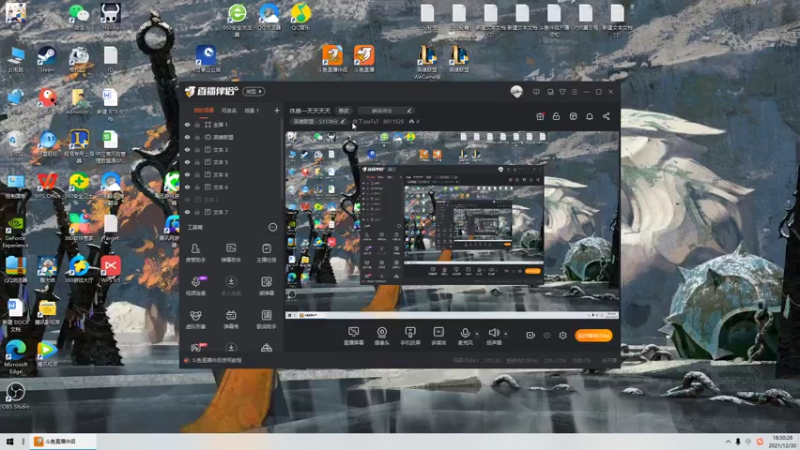Open the 弹幕助手 tool in the toolbox
Viewport: 800px width, 450px height.
coord(231,253)
